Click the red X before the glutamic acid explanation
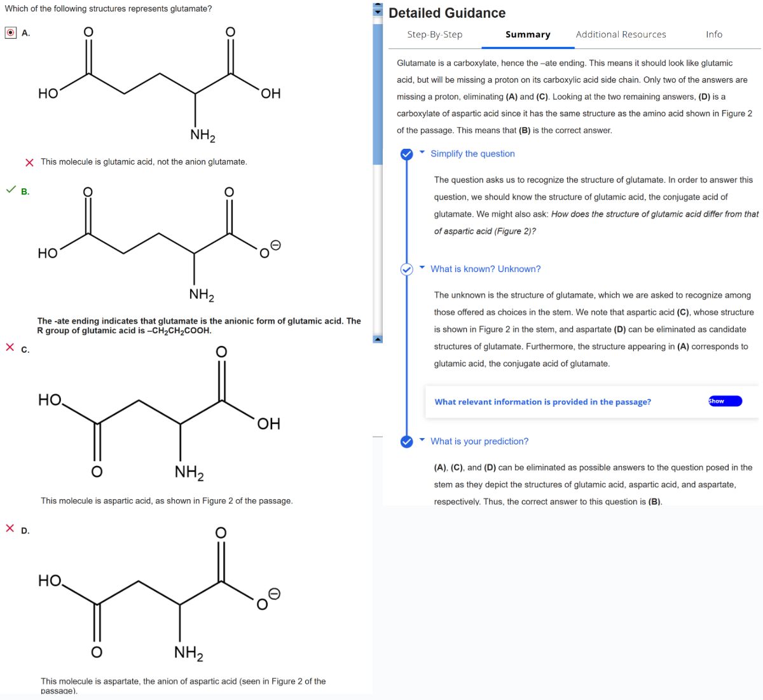 [x=29, y=163]
